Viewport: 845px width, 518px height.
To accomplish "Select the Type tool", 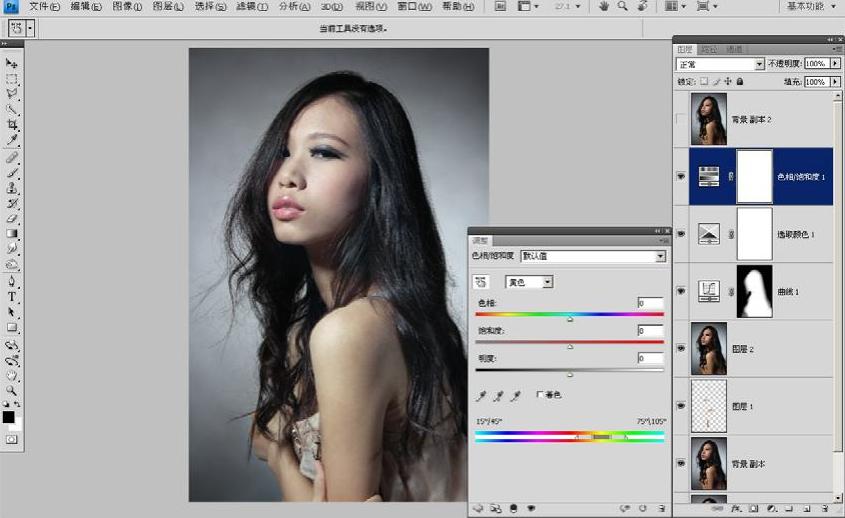I will click(11, 296).
